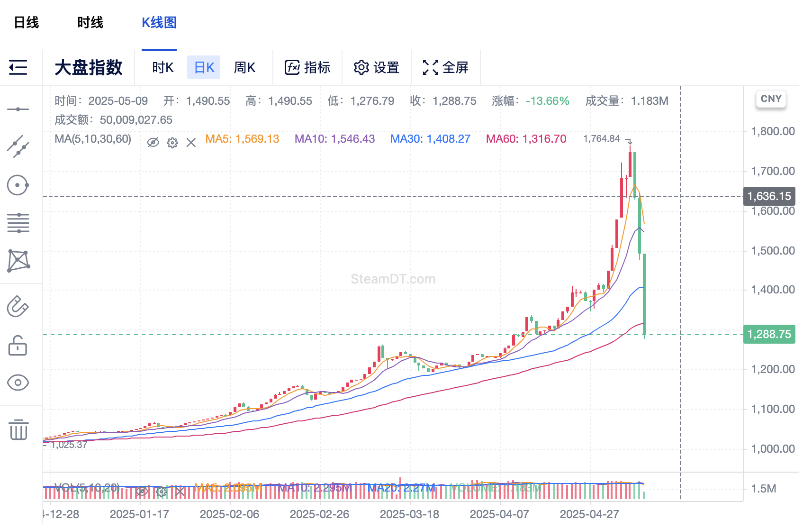Remove the MA indicator with its X button
The width and height of the screenshot is (812, 529).
pos(191,142)
